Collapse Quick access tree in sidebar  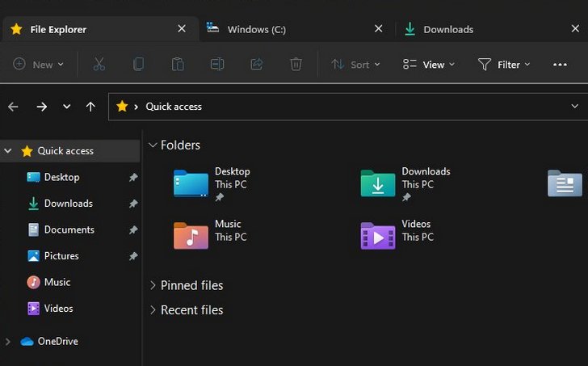point(8,151)
